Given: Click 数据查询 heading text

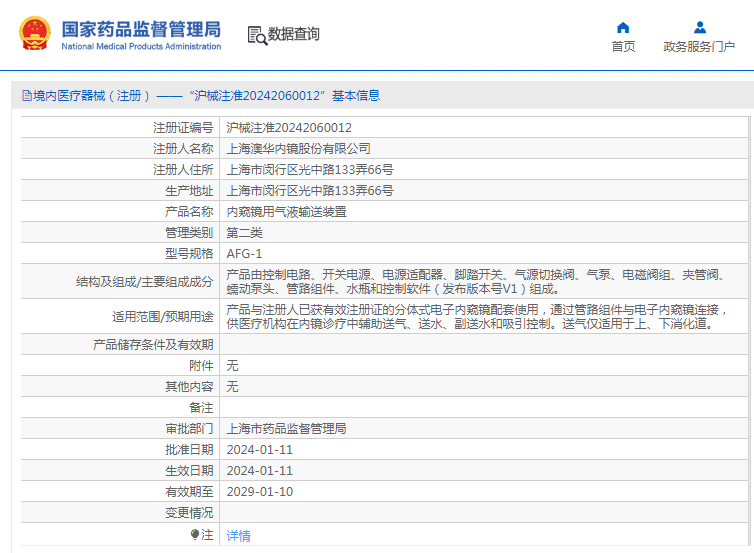Looking at the screenshot, I should pyautogui.click(x=293, y=34).
